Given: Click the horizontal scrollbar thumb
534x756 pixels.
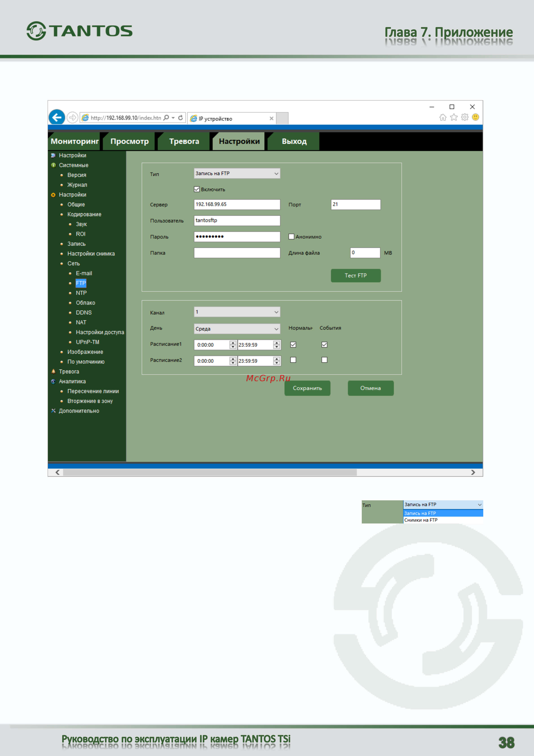Looking at the screenshot, I should (x=210, y=472).
